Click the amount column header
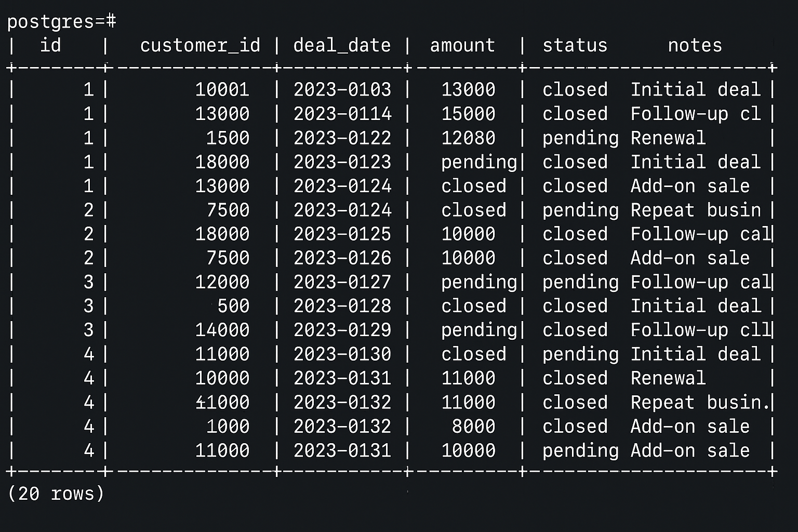The height and width of the screenshot is (532, 798). tap(462, 46)
